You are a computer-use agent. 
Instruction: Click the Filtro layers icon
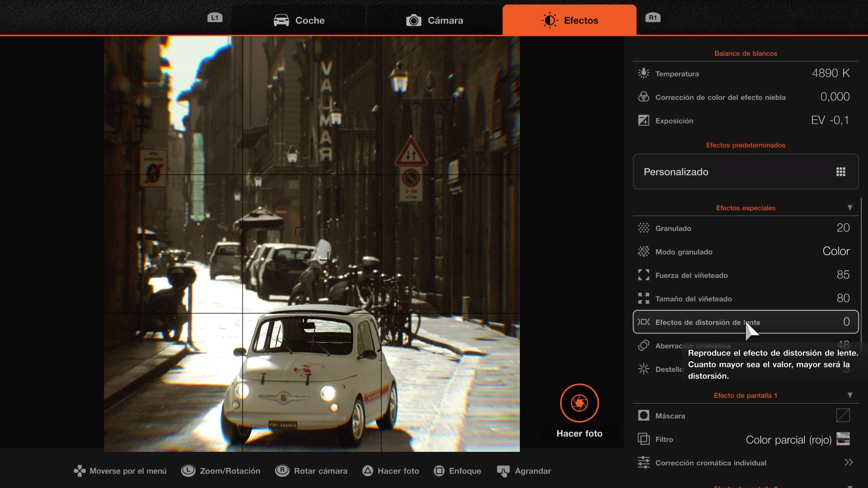[x=643, y=439]
